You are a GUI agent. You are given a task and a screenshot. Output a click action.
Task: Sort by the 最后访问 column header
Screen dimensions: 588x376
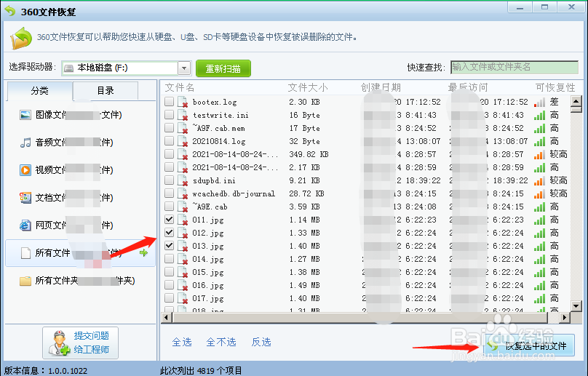pyautogui.click(x=468, y=87)
